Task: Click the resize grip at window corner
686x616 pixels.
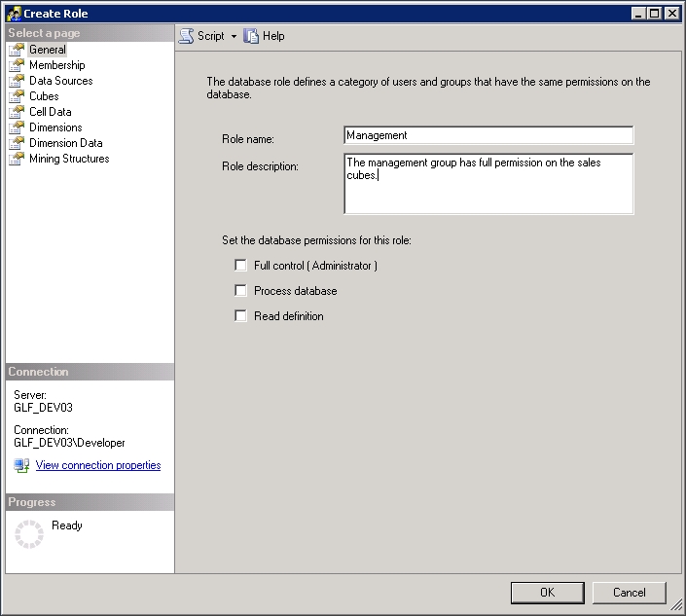Action: point(676,605)
